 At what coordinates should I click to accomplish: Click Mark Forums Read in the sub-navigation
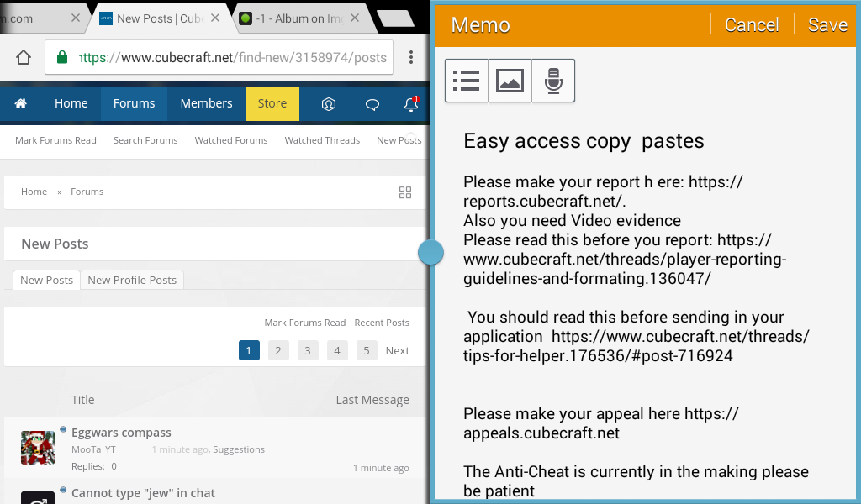pyautogui.click(x=55, y=140)
